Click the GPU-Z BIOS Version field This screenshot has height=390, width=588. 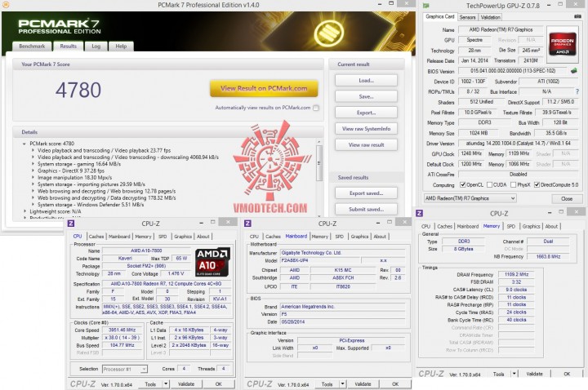513,71
